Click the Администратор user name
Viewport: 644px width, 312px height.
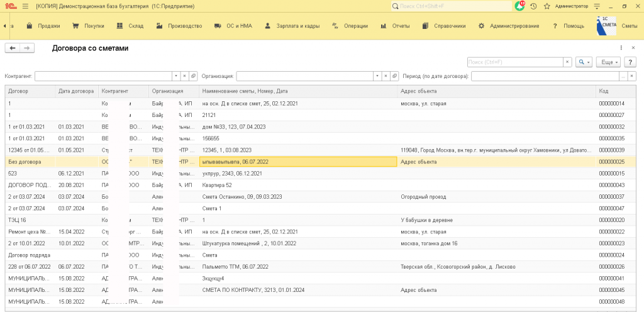[x=571, y=6]
